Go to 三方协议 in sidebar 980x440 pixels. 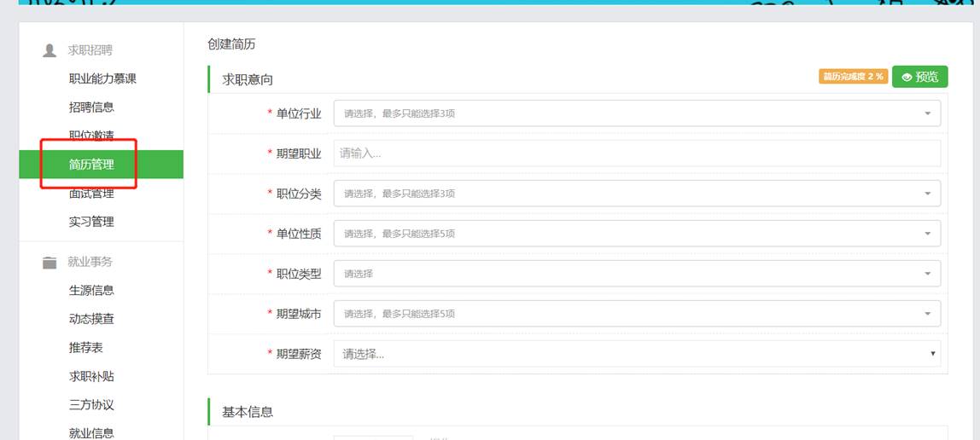pyautogui.click(x=91, y=405)
